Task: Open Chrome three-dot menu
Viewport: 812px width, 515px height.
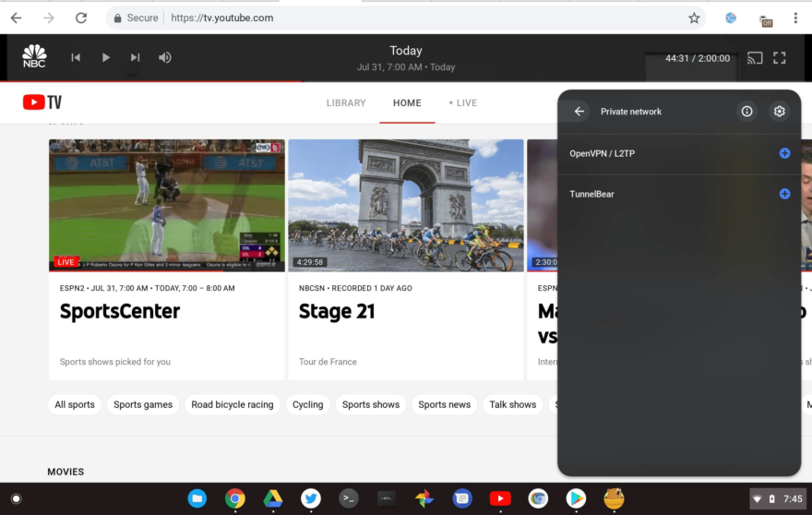Action: click(x=795, y=18)
